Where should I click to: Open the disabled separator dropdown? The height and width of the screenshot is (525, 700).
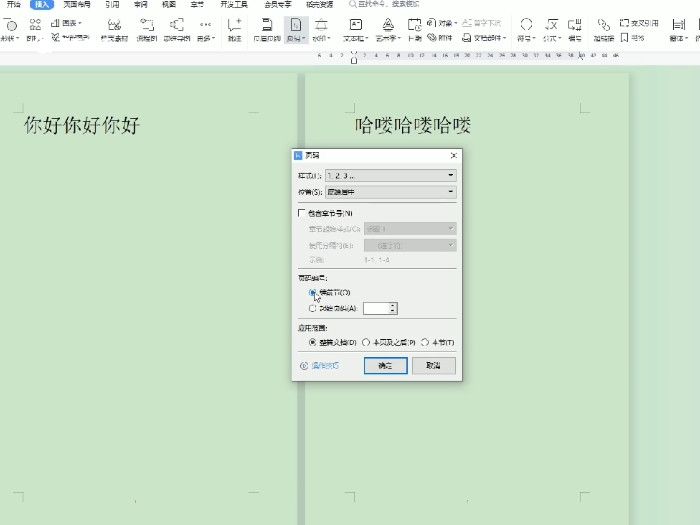410,246
